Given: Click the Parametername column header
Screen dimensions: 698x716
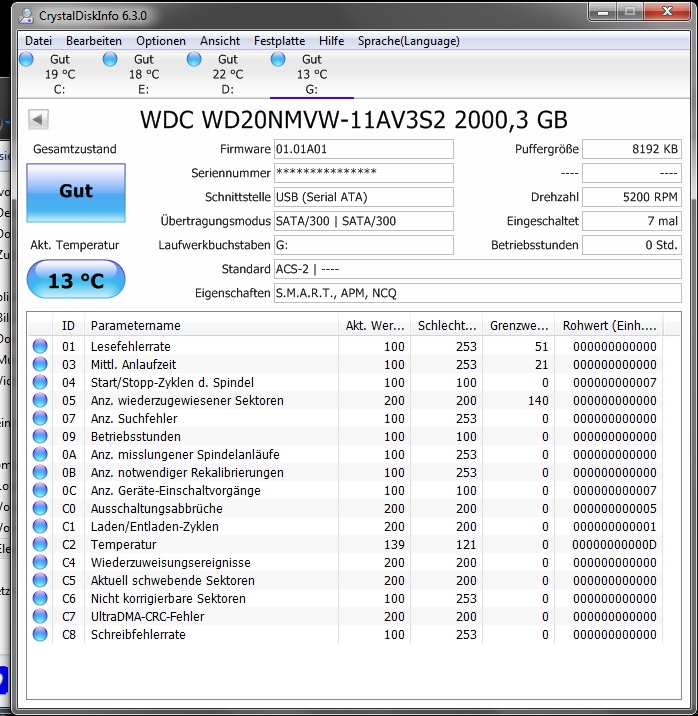Looking at the screenshot, I should pos(211,326).
